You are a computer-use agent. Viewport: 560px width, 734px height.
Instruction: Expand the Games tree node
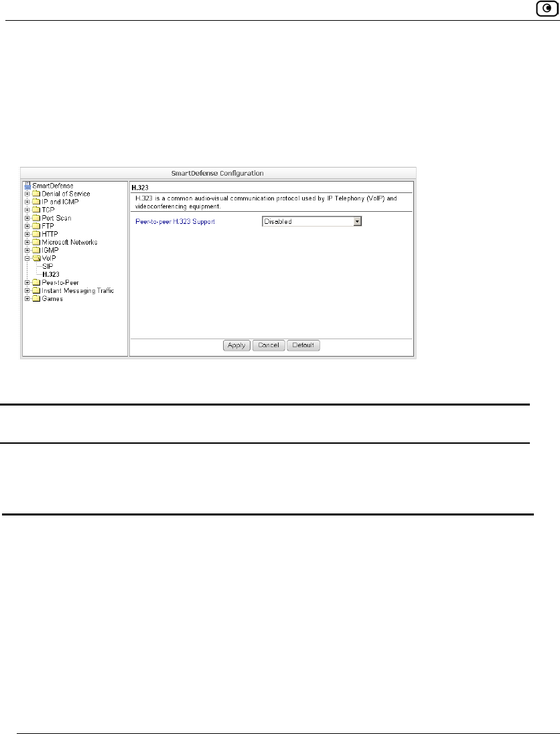tap(27, 299)
